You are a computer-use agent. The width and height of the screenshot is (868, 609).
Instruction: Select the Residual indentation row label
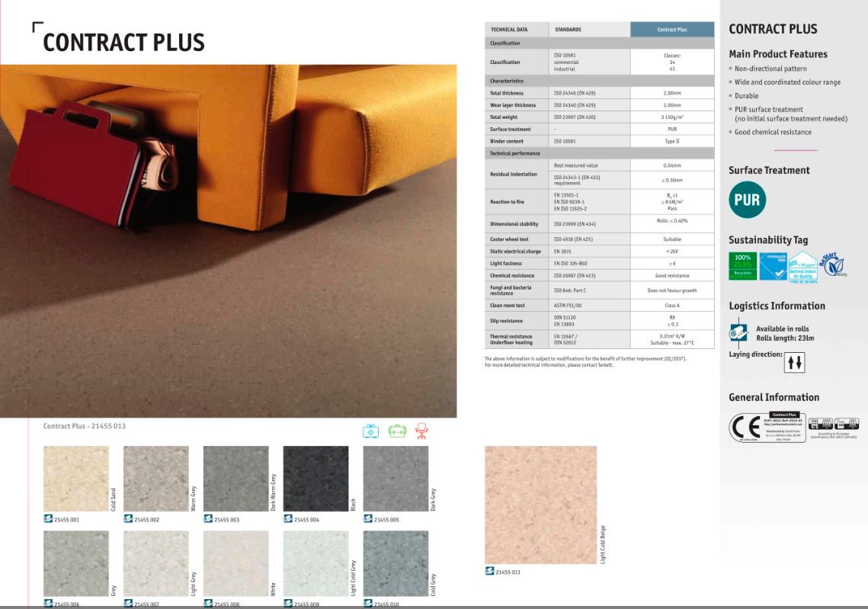coord(513,174)
